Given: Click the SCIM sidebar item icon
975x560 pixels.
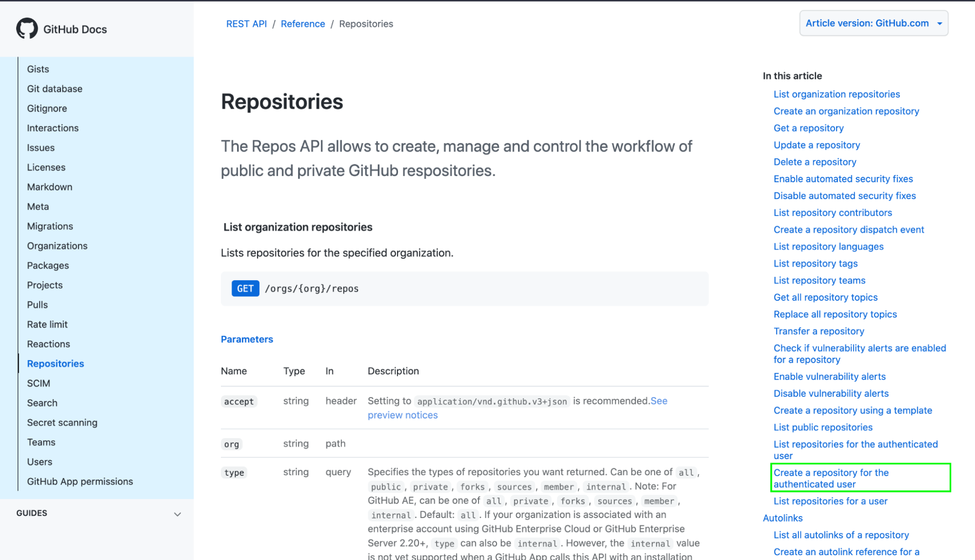Looking at the screenshot, I should pyautogui.click(x=38, y=384).
